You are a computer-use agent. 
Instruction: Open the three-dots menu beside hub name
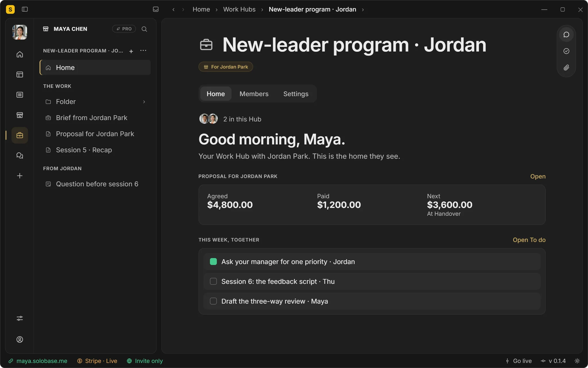143,51
